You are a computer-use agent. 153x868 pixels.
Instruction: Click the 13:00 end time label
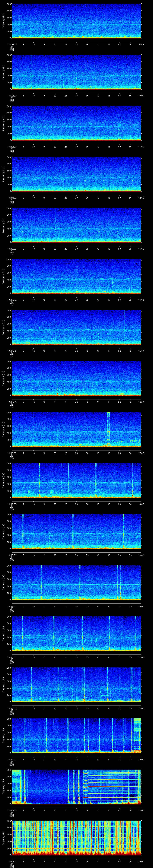(141, 249)
